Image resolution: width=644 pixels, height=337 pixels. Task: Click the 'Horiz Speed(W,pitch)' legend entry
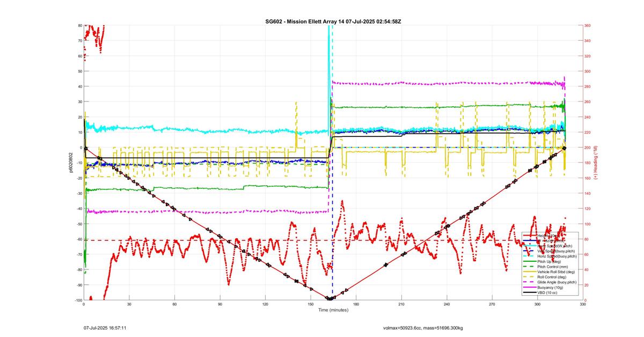pyautogui.click(x=554, y=246)
